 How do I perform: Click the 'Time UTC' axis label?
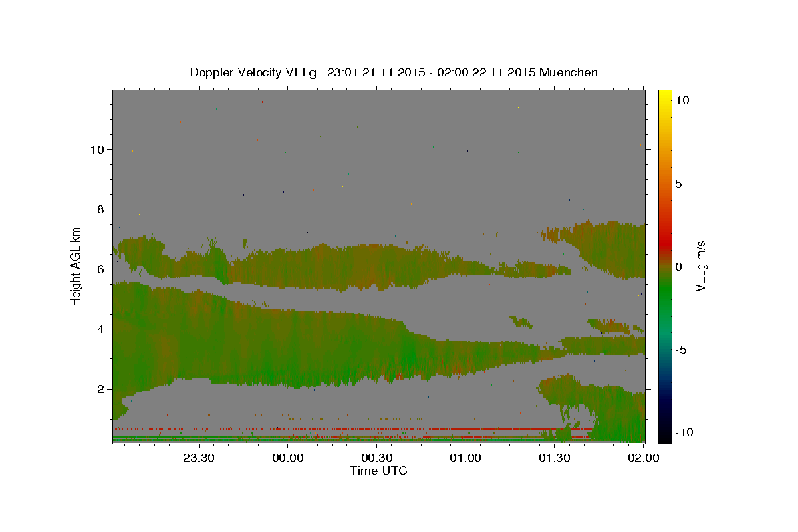point(378,471)
